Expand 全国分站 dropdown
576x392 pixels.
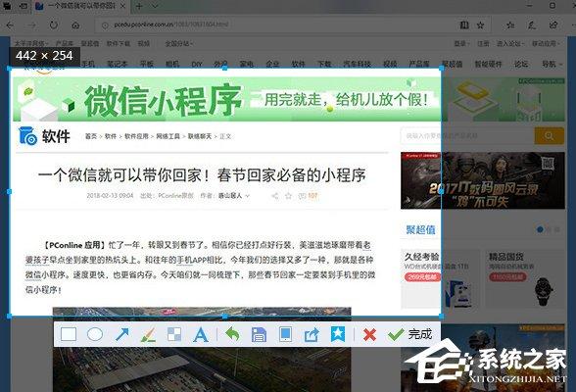coord(179,43)
